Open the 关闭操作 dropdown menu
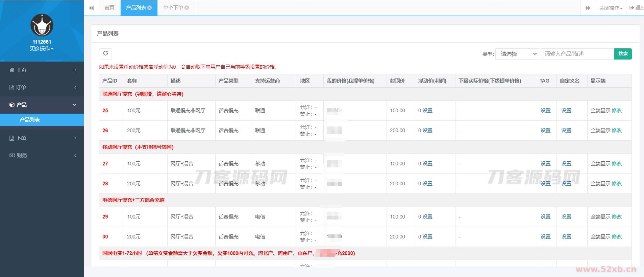 pyautogui.click(x=611, y=8)
